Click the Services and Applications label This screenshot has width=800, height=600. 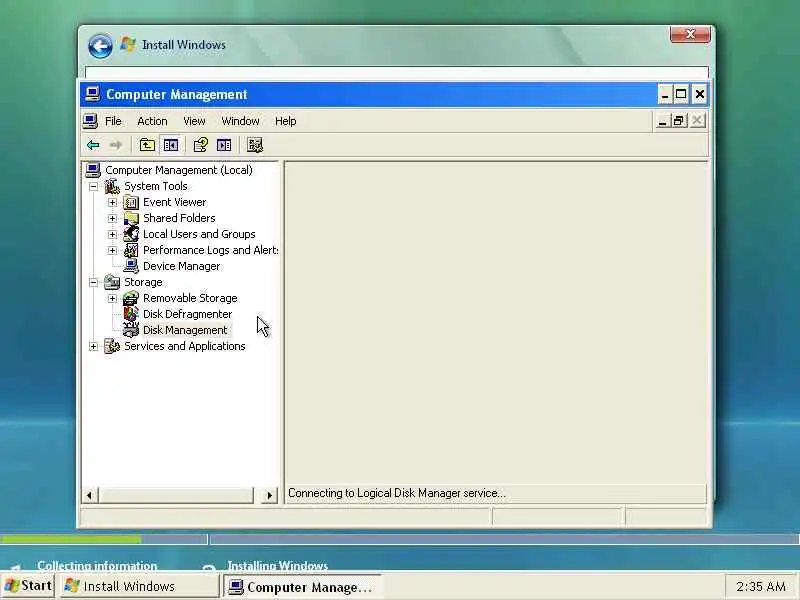click(x=185, y=346)
